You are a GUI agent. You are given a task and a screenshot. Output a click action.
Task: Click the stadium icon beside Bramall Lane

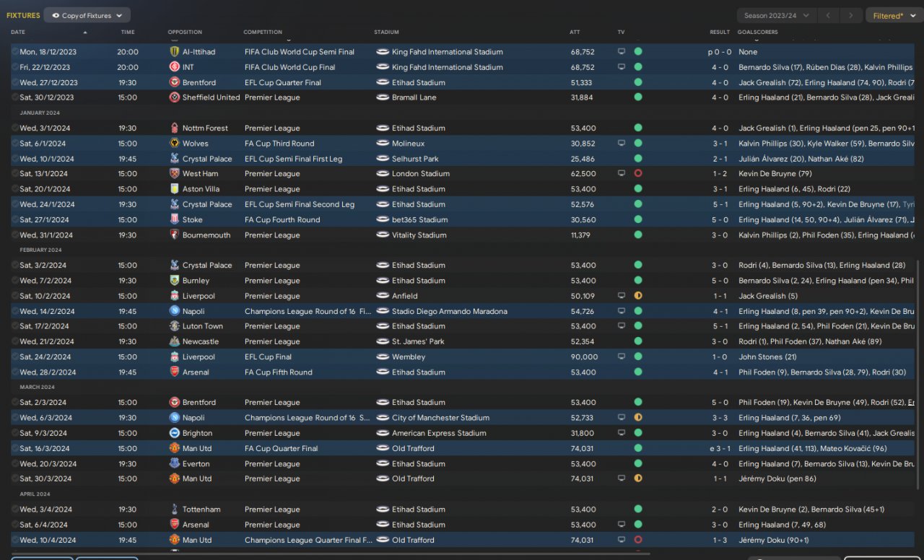pyautogui.click(x=383, y=97)
